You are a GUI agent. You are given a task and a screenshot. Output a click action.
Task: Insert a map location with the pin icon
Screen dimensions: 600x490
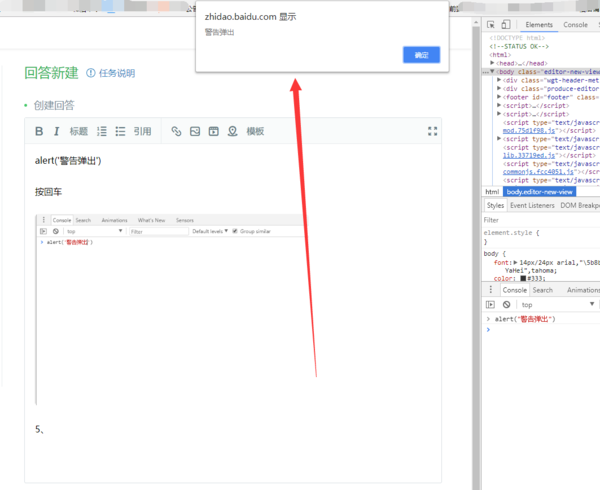click(232, 131)
